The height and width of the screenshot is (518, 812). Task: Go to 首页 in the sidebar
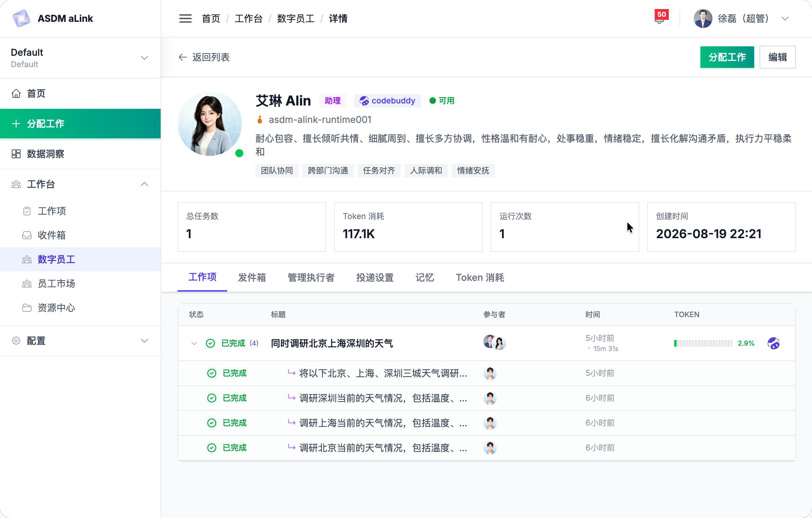click(x=80, y=93)
